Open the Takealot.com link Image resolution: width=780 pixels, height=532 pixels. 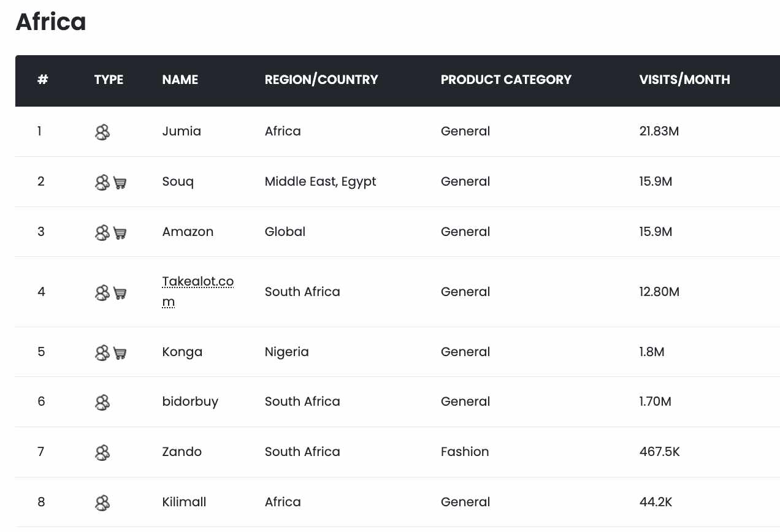pyautogui.click(x=198, y=292)
